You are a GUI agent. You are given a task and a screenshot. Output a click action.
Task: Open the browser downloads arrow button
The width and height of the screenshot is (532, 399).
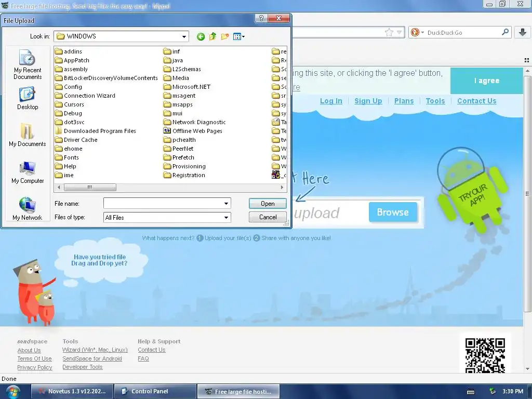point(523,32)
